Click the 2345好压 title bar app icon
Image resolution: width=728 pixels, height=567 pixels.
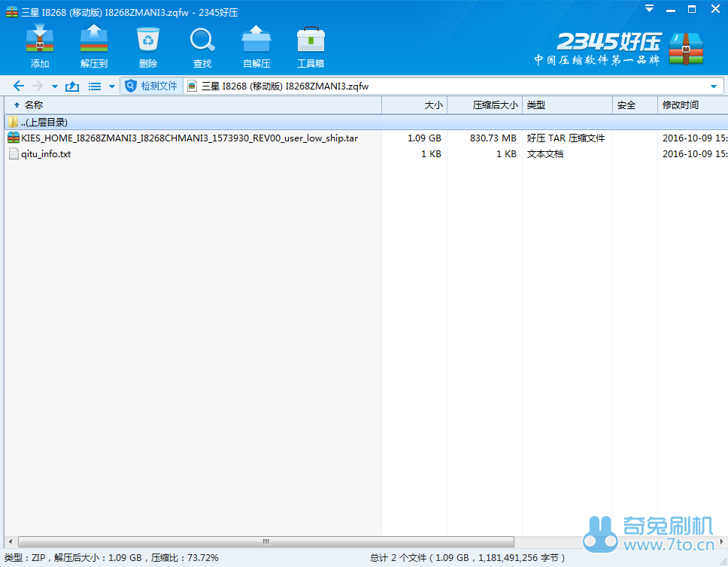coord(12,12)
